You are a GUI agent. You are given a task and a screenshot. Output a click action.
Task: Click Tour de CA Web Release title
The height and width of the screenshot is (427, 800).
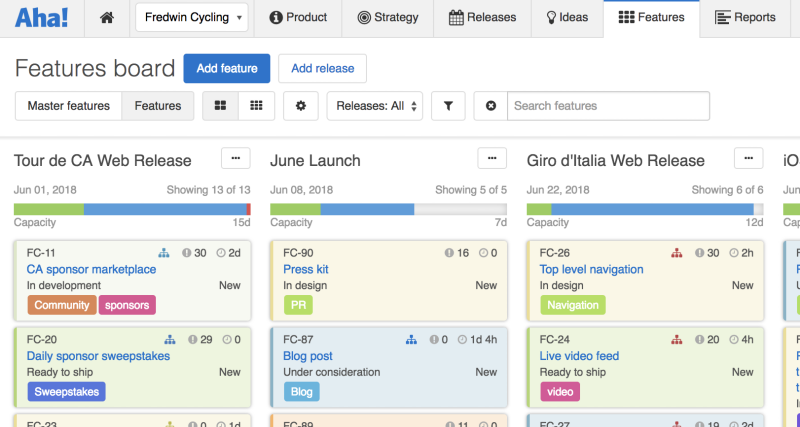(103, 161)
